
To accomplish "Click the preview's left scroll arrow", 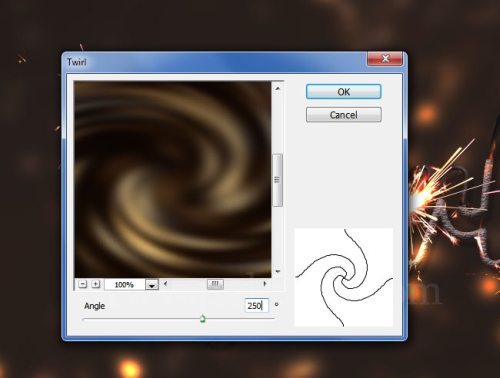I will point(165,284).
